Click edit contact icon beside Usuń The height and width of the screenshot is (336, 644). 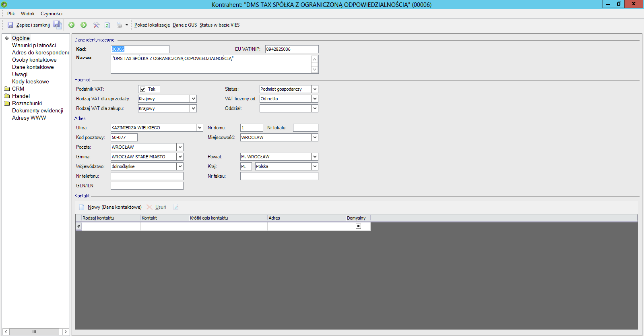176,207
